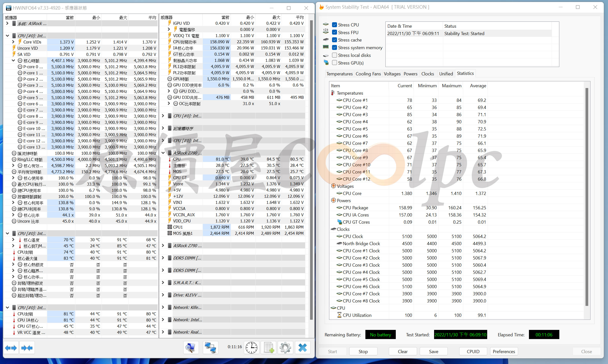Select the Ring/LLC 時脈 sensor row
Image resolution: width=608 pixels, height=364 pixels.
click(81, 159)
